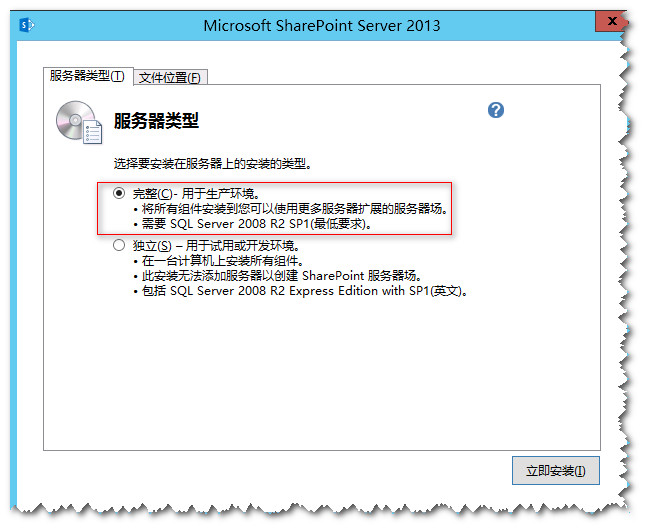Click the line 将所有组件安装到您可以使用更多服务器扩展的服务器场
This screenshot has height=531, width=647.
click(x=295, y=209)
